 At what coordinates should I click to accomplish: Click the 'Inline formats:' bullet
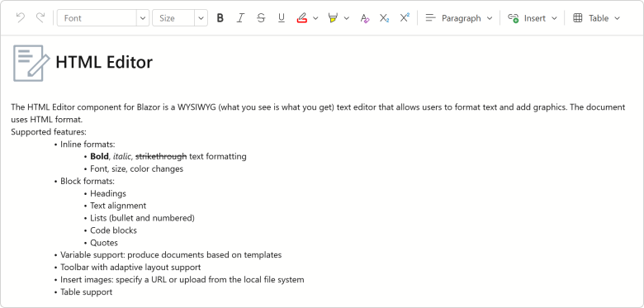[x=88, y=145]
